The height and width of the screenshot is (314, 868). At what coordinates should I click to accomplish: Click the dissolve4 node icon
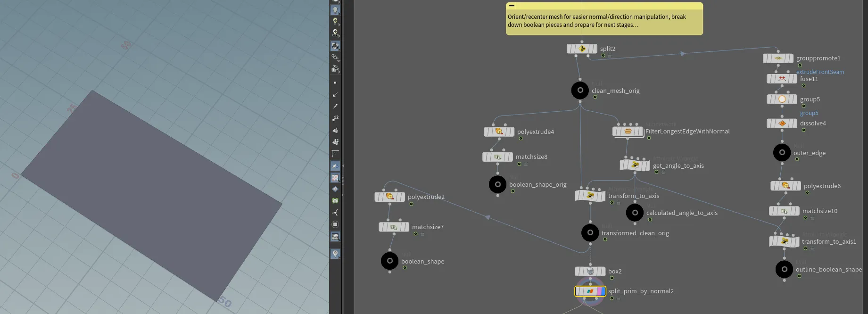(x=782, y=123)
